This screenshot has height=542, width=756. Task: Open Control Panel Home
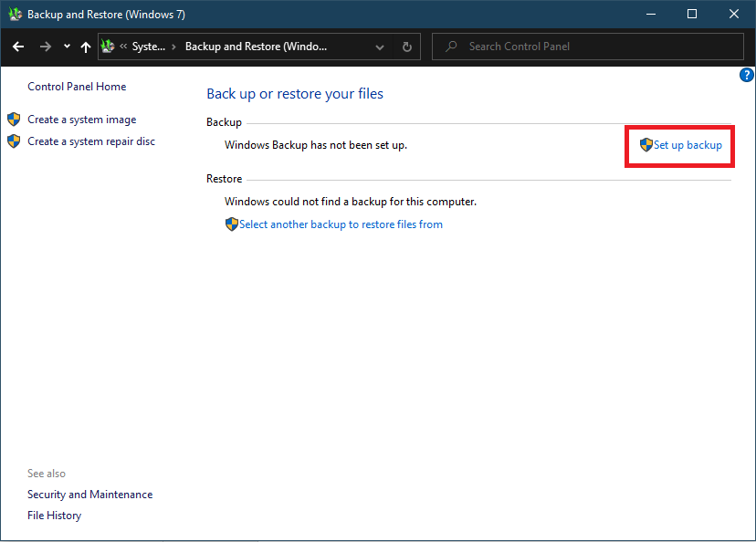[x=77, y=87]
